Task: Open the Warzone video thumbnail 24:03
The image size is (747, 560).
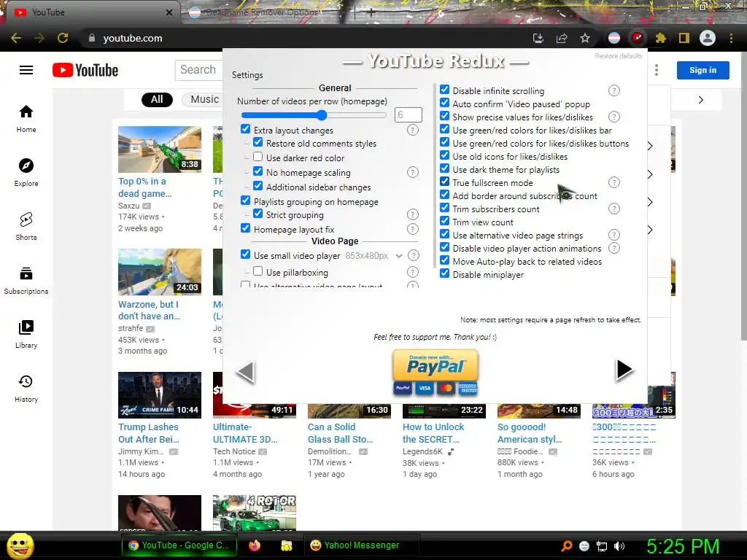Action: pyautogui.click(x=160, y=271)
